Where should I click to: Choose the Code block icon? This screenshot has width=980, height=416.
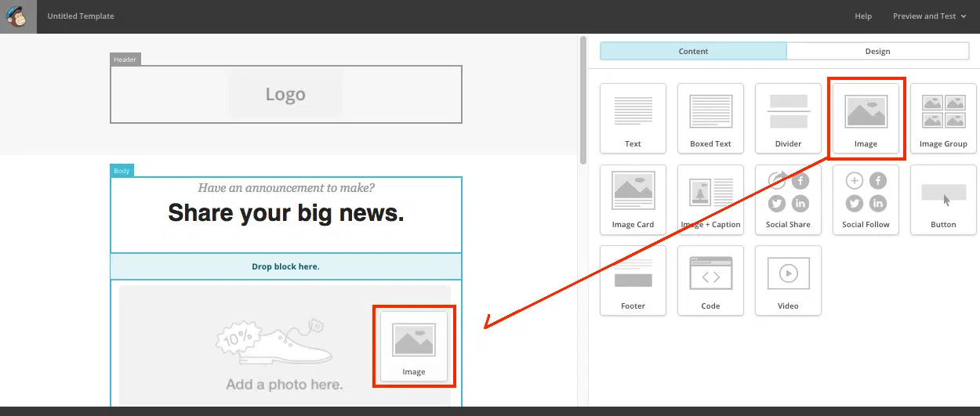[x=710, y=280]
